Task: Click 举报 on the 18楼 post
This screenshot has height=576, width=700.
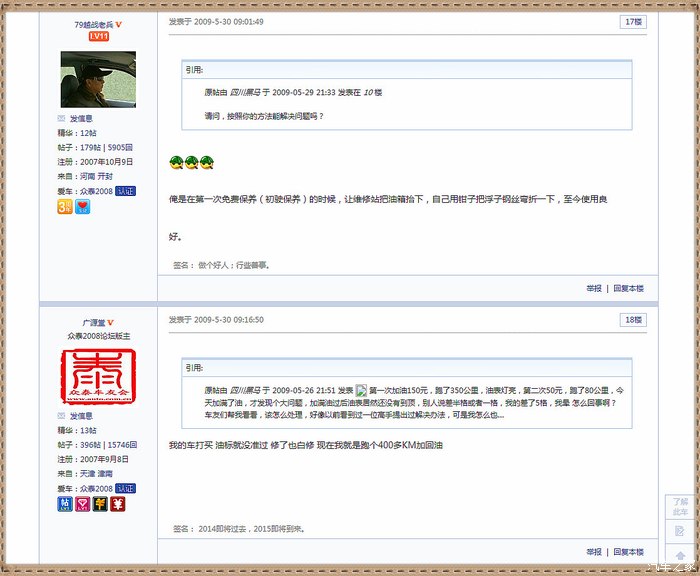Action: click(594, 551)
